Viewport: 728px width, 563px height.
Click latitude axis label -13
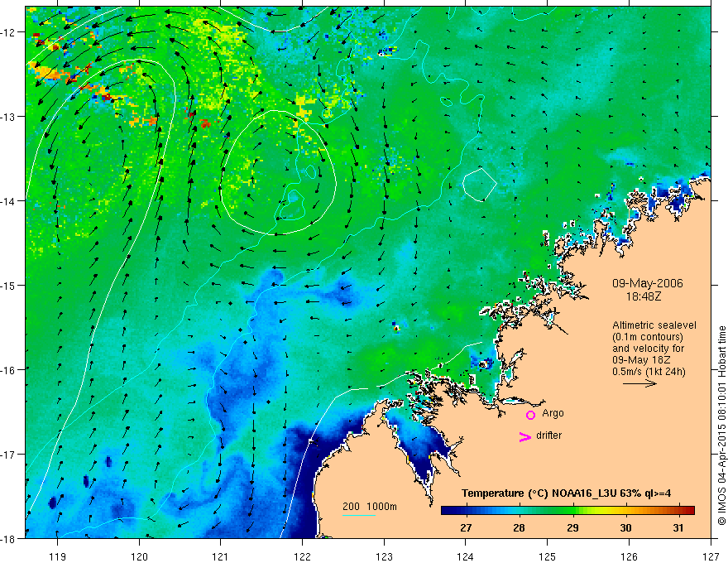click(x=7, y=117)
